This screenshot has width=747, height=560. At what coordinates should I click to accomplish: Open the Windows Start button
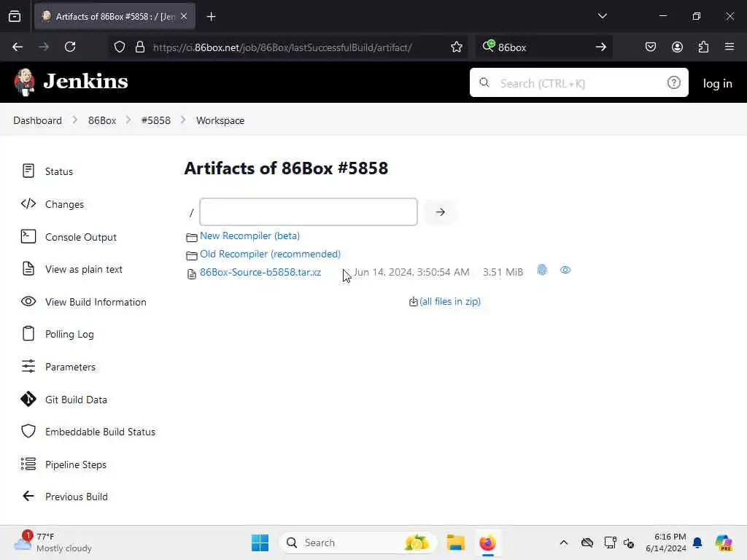[260, 542]
